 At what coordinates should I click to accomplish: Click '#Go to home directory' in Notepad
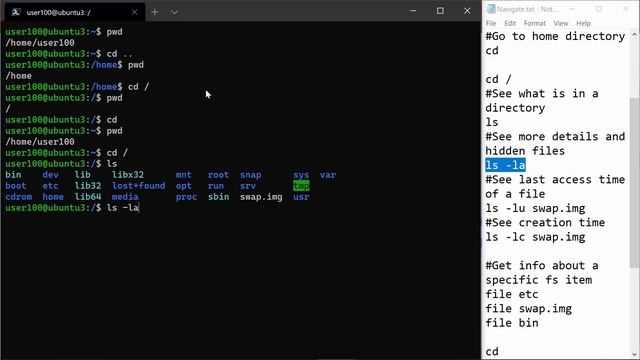tap(555, 36)
